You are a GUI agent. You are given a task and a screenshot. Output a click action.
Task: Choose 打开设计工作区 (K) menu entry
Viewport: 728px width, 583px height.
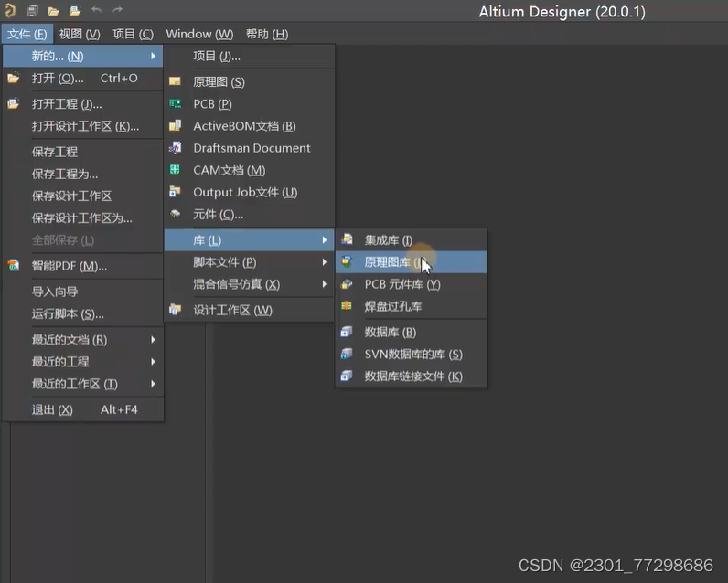83,126
